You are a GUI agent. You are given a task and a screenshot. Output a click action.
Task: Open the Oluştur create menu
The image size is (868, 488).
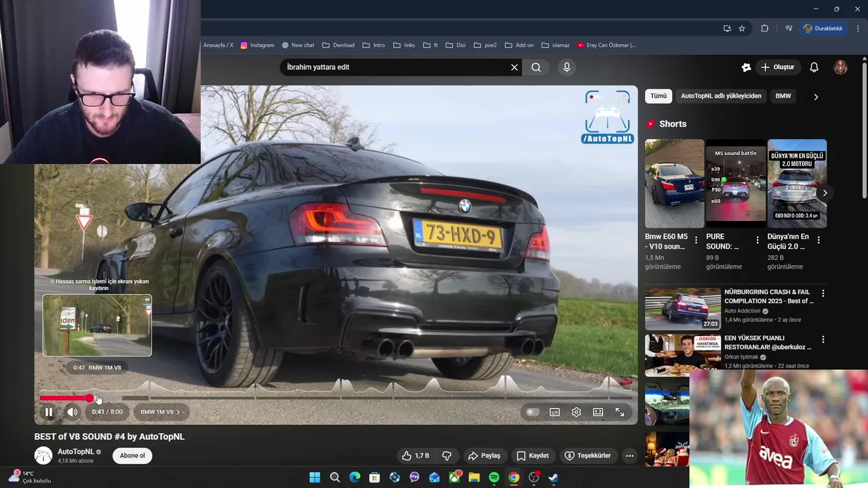(x=777, y=67)
